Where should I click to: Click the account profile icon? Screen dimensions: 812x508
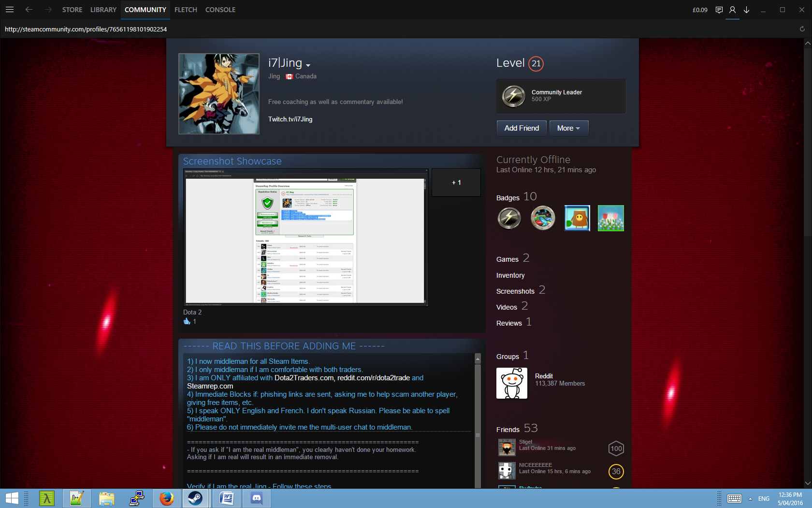(x=733, y=10)
